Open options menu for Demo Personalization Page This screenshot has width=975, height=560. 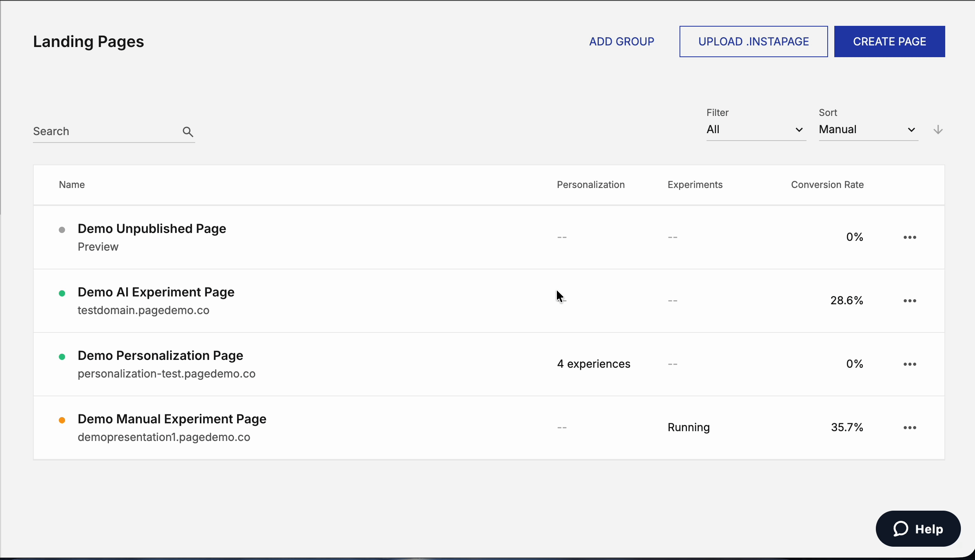click(910, 364)
